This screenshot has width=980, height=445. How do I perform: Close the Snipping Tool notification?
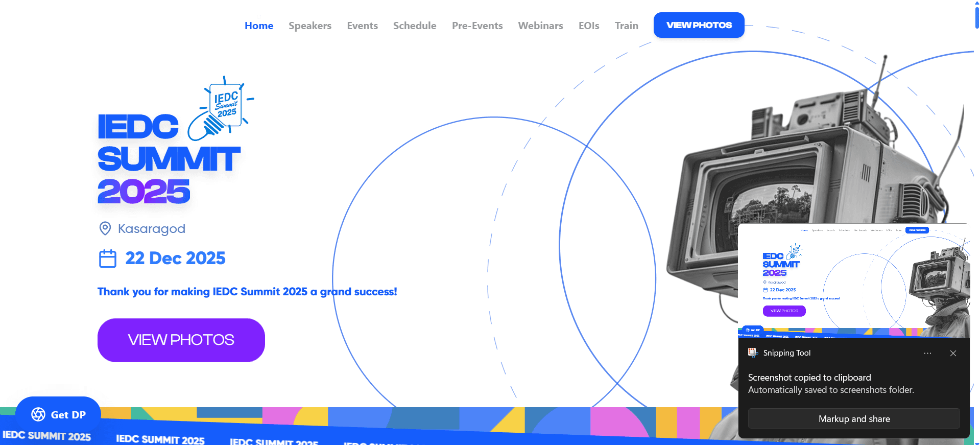953,354
